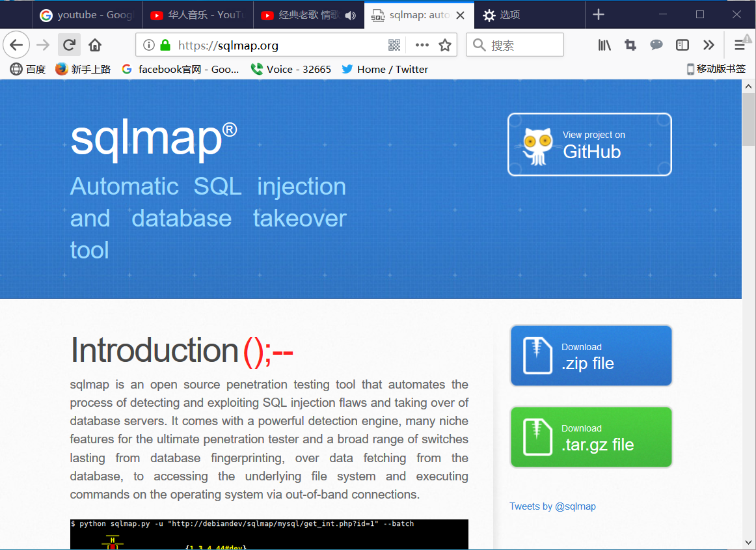Screen dimensions: 756x550
Task: Open the QR code icon in address bar
Action: click(394, 46)
